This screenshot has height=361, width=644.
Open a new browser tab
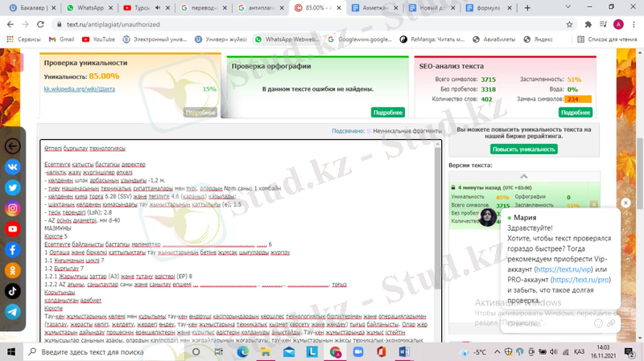tap(527, 8)
